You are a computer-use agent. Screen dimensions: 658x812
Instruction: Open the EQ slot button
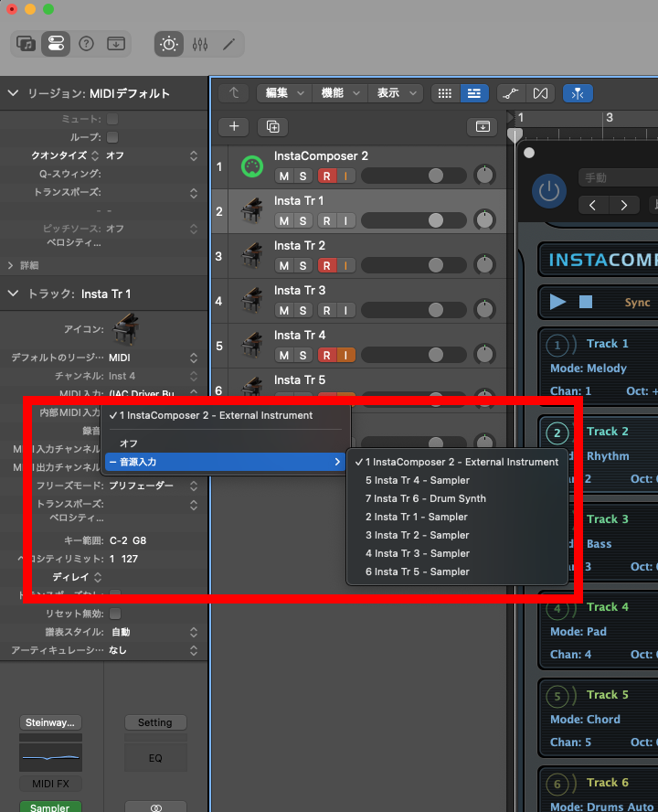(x=155, y=758)
